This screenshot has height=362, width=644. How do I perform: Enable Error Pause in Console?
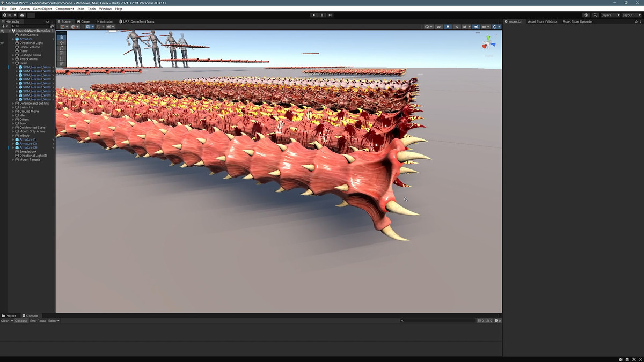38,321
